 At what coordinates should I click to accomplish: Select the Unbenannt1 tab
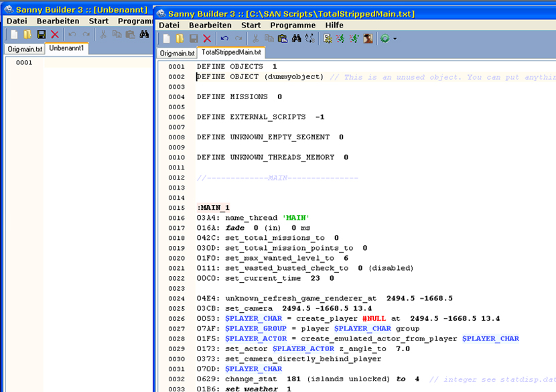67,48
